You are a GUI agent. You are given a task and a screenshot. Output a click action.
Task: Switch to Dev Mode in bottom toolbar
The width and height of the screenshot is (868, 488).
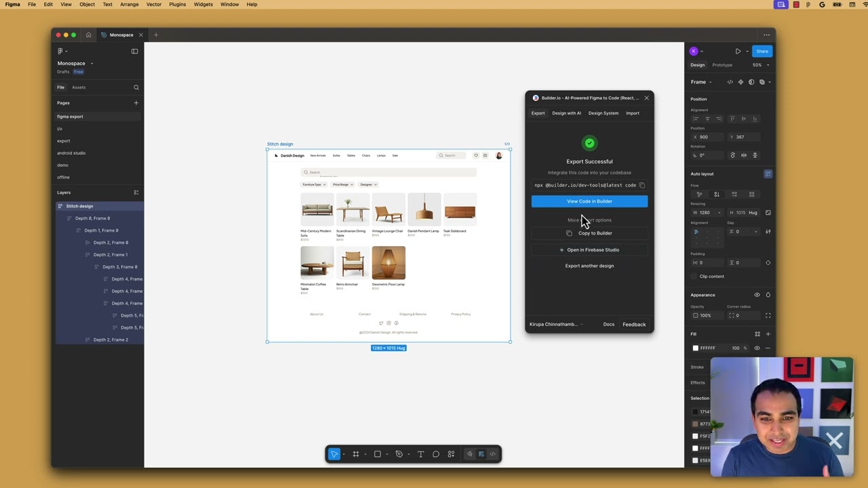(493, 454)
